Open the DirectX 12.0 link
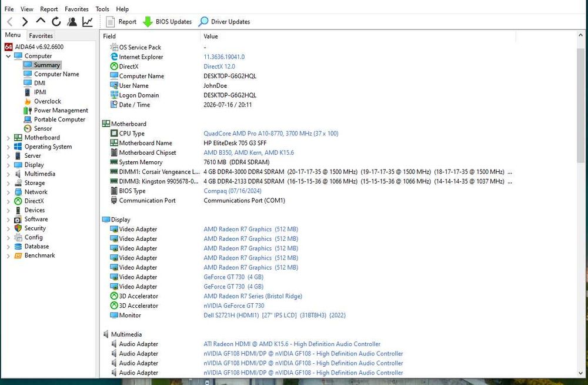The height and width of the screenshot is (385, 588). [219, 67]
